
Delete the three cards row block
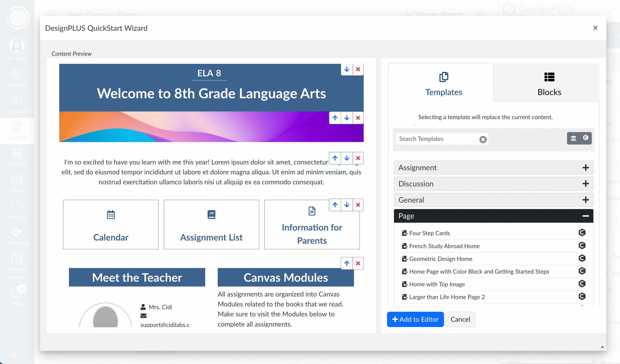pyautogui.click(x=358, y=205)
